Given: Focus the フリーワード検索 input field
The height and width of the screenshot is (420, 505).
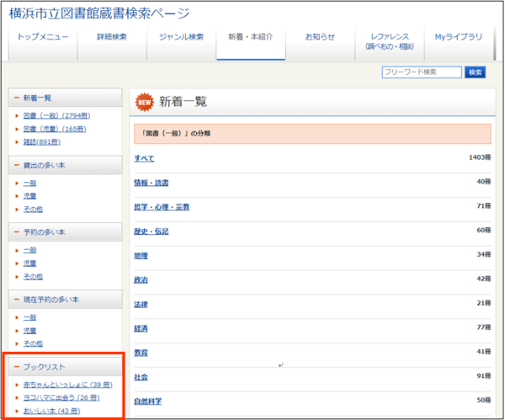Looking at the screenshot, I should [x=421, y=72].
